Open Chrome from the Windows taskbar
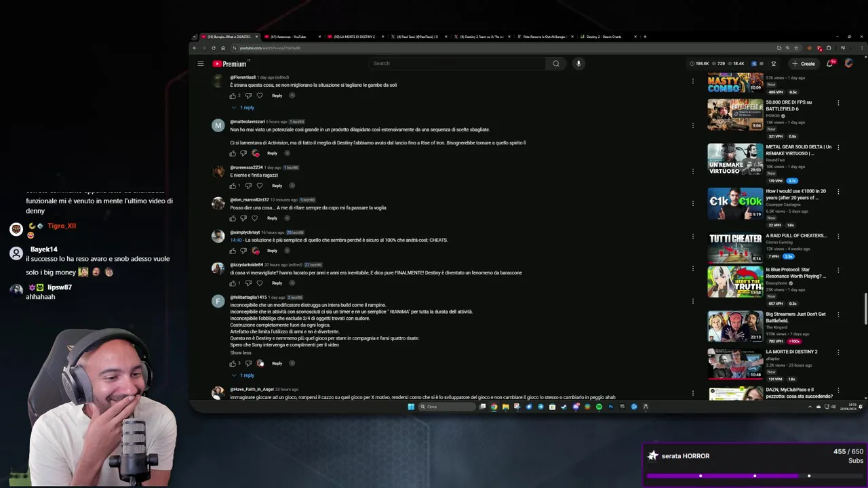The height and width of the screenshot is (488, 868). point(494,407)
